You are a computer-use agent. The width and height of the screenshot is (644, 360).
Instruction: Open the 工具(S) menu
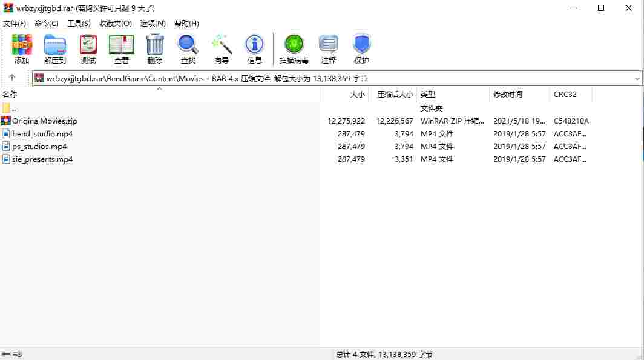click(x=79, y=24)
